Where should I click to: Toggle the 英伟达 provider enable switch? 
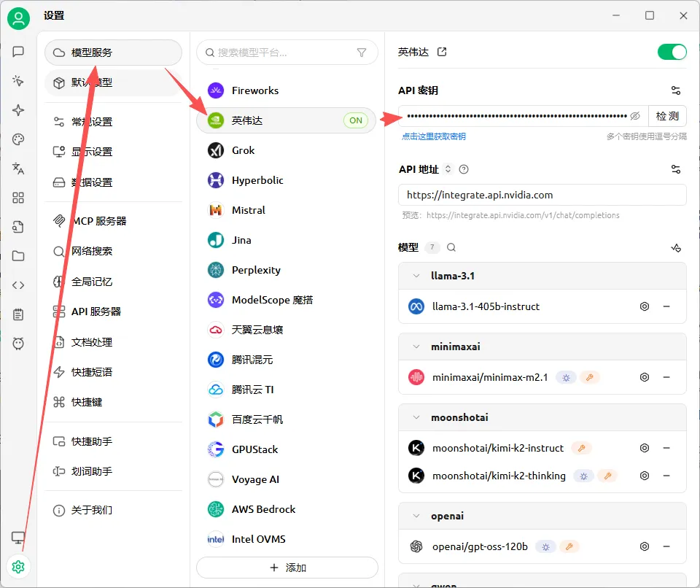672,52
